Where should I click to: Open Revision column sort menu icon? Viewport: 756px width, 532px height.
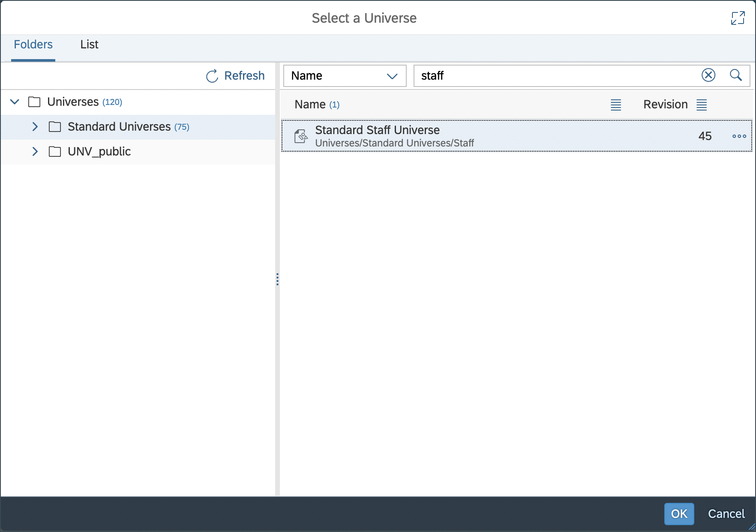(x=702, y=105)
